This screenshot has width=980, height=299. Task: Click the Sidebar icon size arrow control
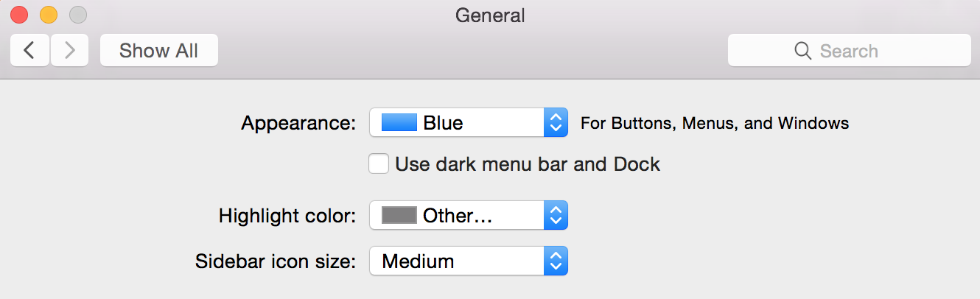pos(556,261)
